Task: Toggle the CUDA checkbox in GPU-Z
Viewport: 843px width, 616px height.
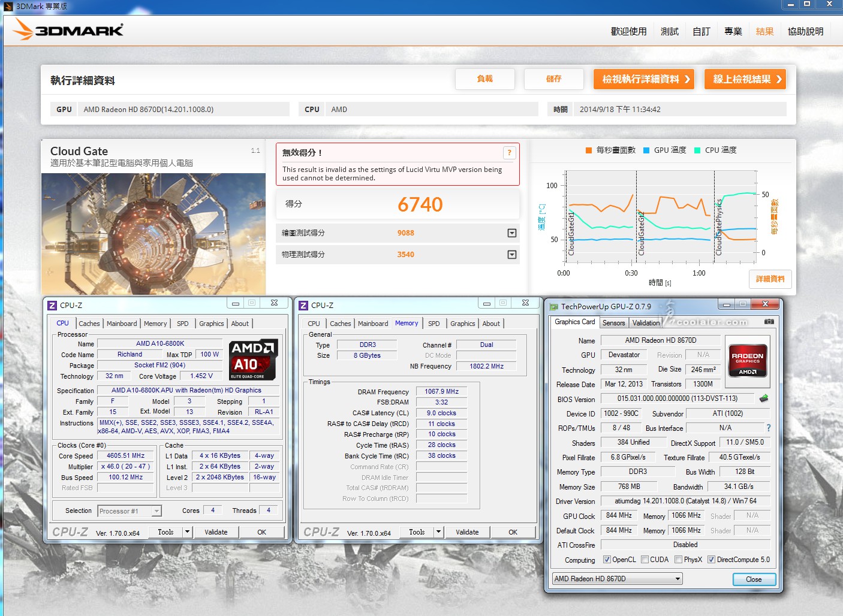Action: click(645, 560)
